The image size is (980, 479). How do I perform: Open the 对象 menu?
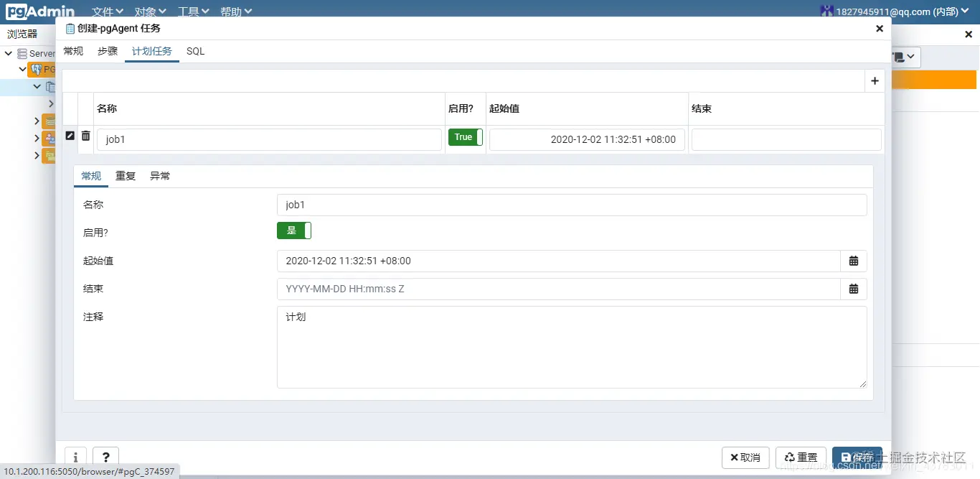tap(151, 11)
